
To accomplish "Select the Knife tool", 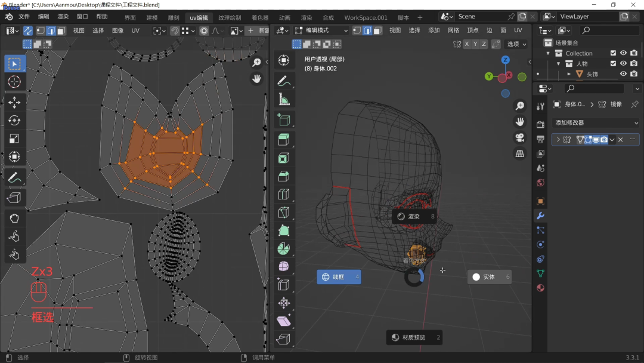I will (284, 212).
